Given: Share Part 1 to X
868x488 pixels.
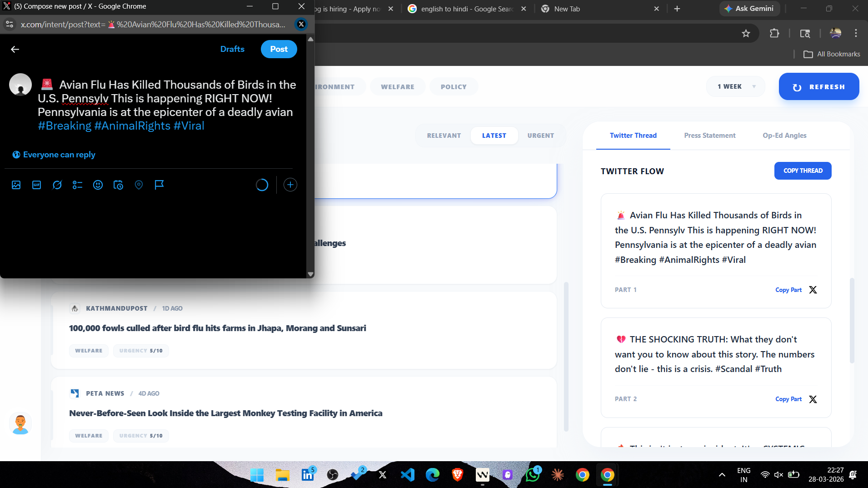Looking at the screenshot, I should 813,289.
